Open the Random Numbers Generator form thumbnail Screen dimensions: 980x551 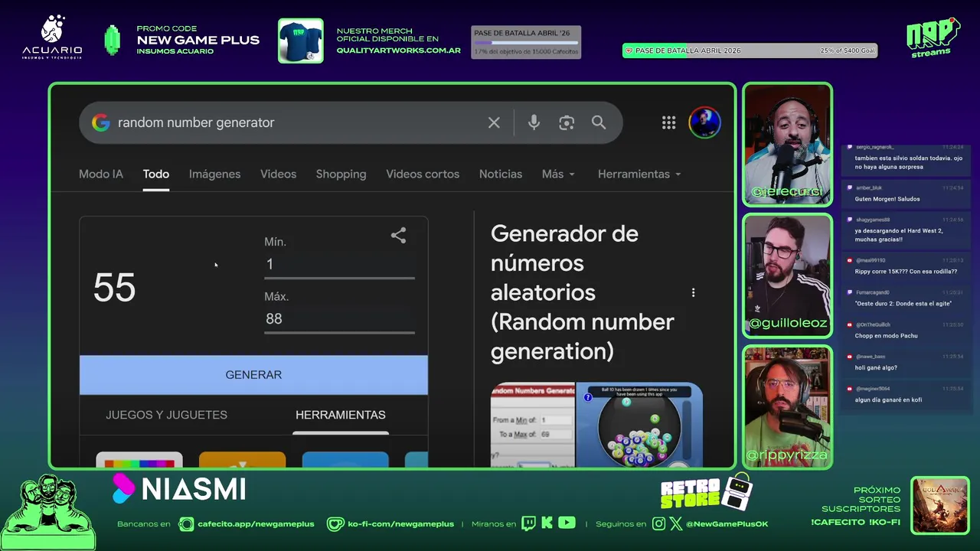click(x=533, y=425)
